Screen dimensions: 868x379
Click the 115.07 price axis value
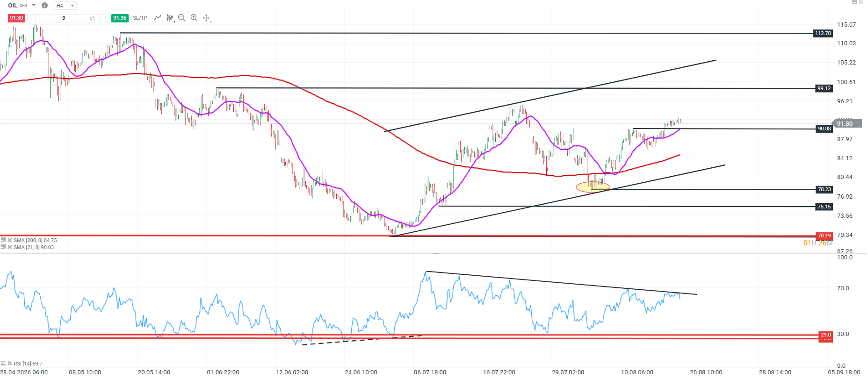(846, 24)
